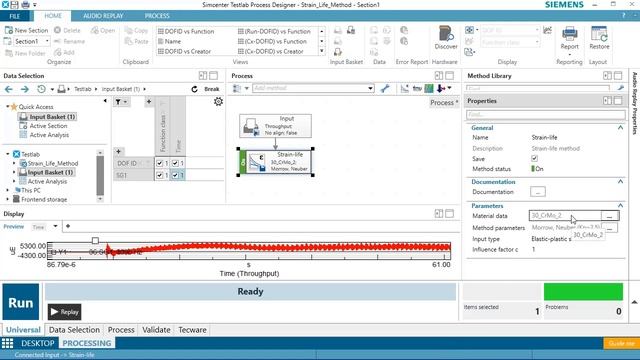This screenshot has height=360, width=640.
Task: Open the Preview type dropdown arrow
Action: [x=55, y=226]
